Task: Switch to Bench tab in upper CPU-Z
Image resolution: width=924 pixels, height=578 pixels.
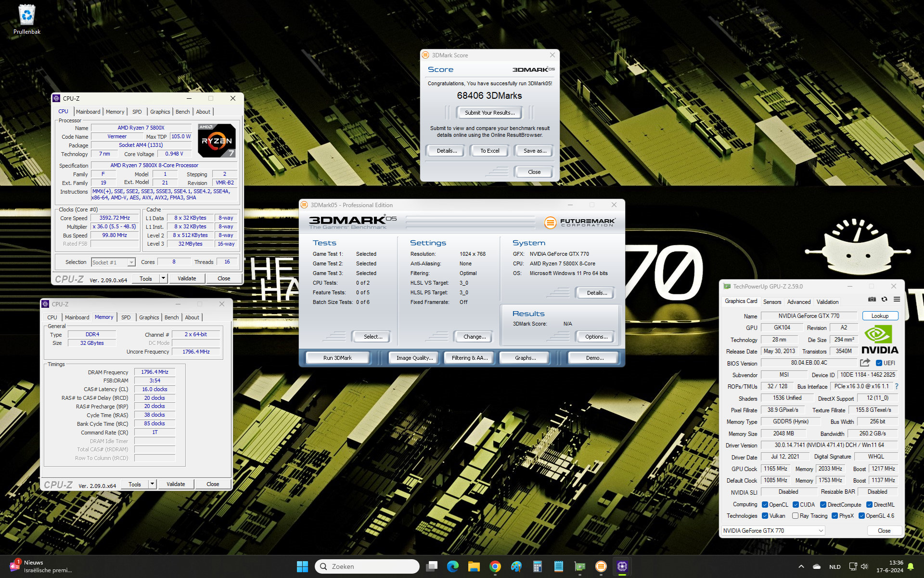Action: (x=182, y=112)
